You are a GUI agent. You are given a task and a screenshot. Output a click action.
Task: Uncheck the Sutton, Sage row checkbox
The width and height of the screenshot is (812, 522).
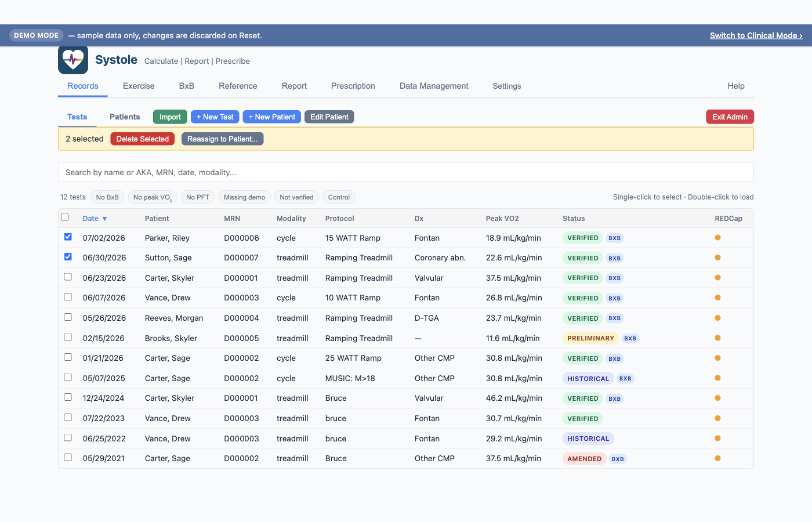[x=68, y=257]
